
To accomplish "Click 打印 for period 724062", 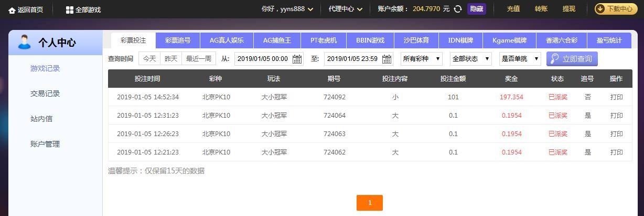I will coord(617,152).
